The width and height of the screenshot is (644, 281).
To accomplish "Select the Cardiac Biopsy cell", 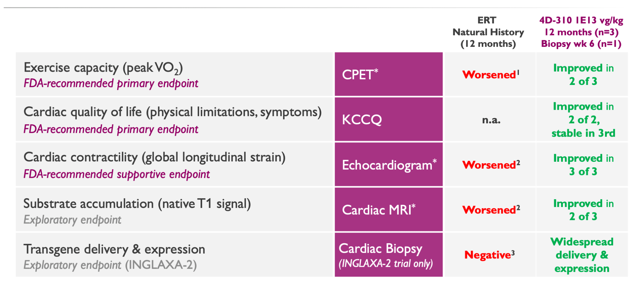I will click(x=388, y=255).
